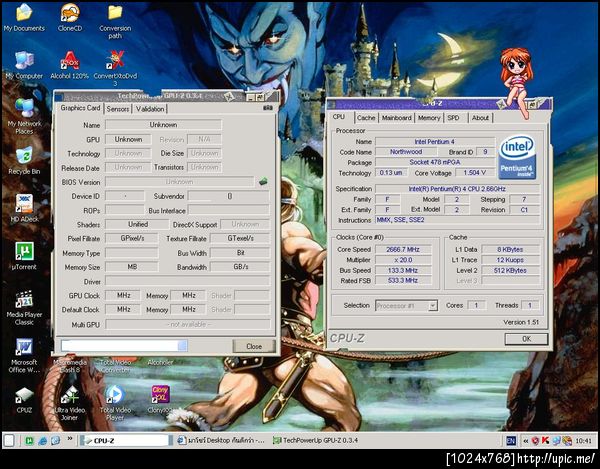Screen dimensions: 600x469
Task: Open the My Documents desktop icon
Action: [x=24, y=17]
